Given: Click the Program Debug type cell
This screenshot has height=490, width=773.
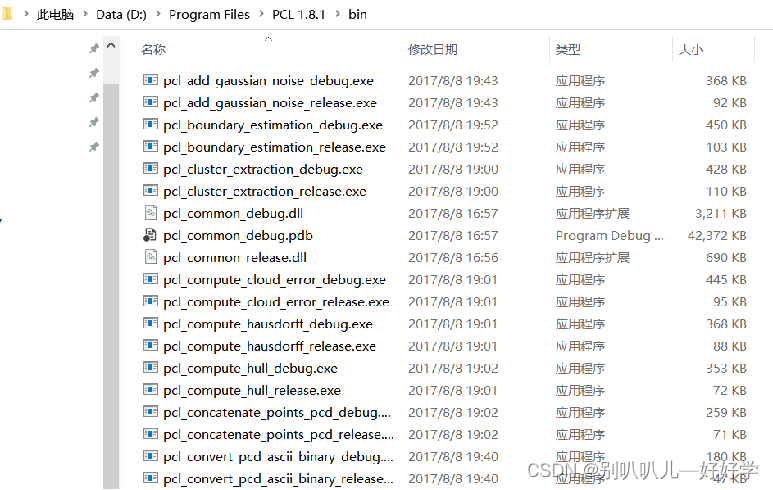Looking at the screenshot, I should pyautogui.click(x=609, y=236).
